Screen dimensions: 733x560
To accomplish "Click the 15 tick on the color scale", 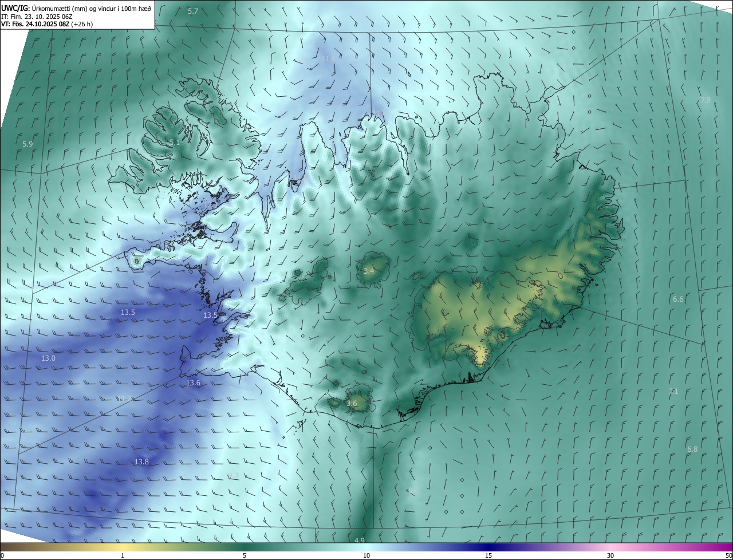I will click(488, 556).
